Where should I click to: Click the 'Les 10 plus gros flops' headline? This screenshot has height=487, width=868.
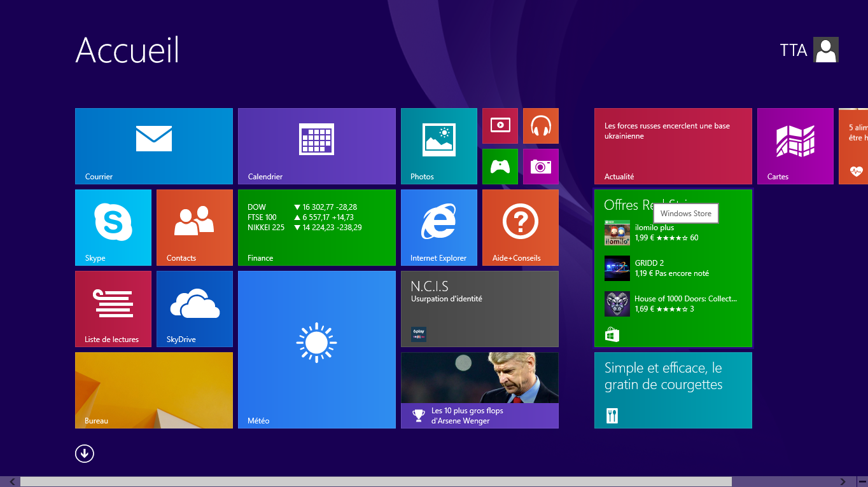pyautogui.click(x=467, y=416)
